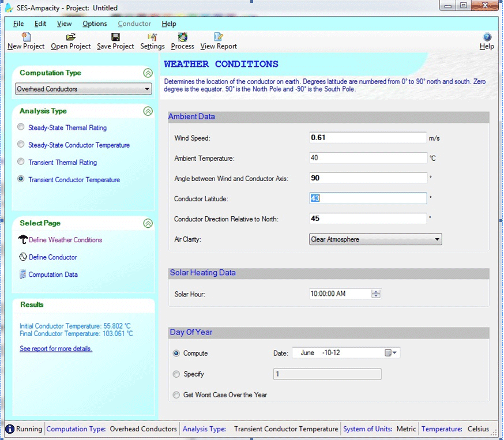Collapse the Select Page panel
Viewport: 504px width, 440px height.
[x=148, y=223]
